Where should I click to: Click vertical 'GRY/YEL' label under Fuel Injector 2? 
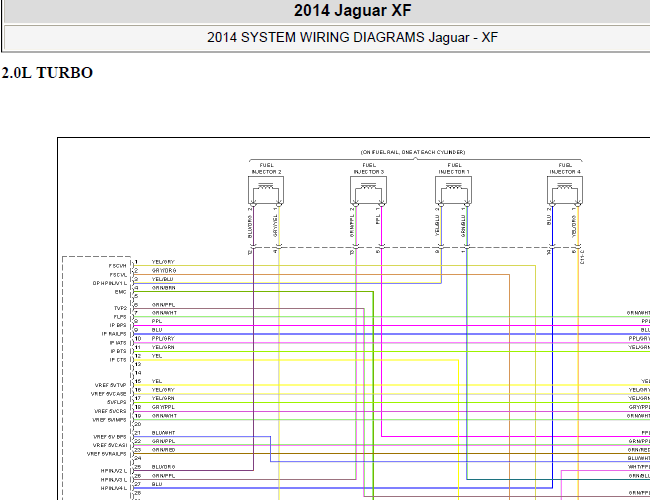(x=275, y=226)
